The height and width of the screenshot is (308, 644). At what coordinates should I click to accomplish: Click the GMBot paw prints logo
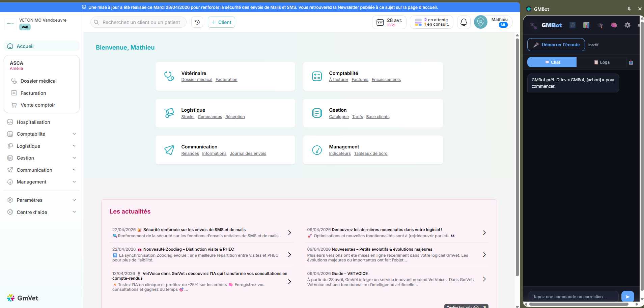click(533, 25)
